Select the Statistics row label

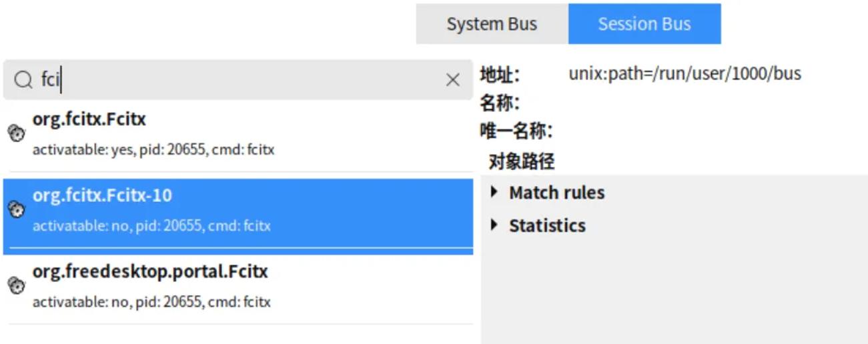pyautogui.click(x=547, y=225)
